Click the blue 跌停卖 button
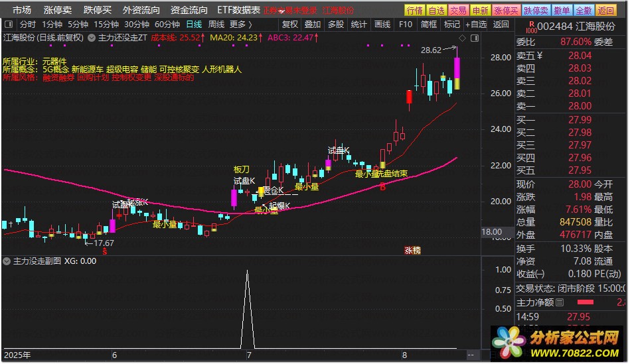The height and width of the screenshot is (364, 630). click(x=536, y=11)
